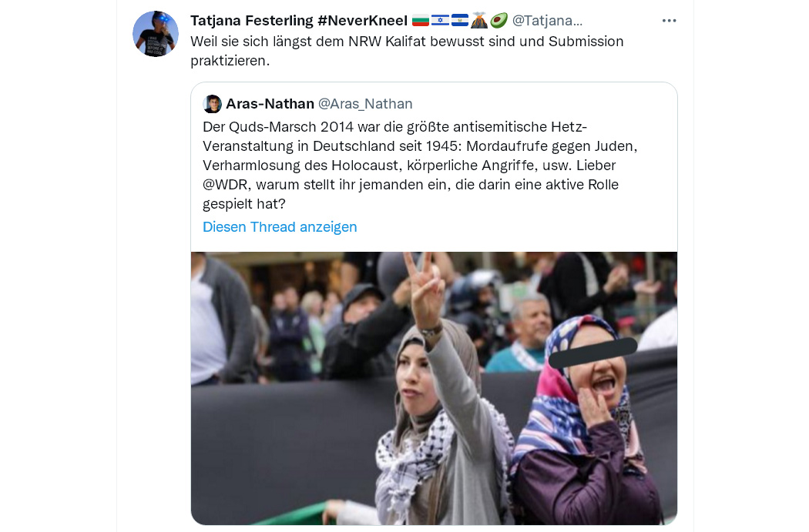
Task: Select the main tweet text about NRW Kalifat
Action: (407, 51)
